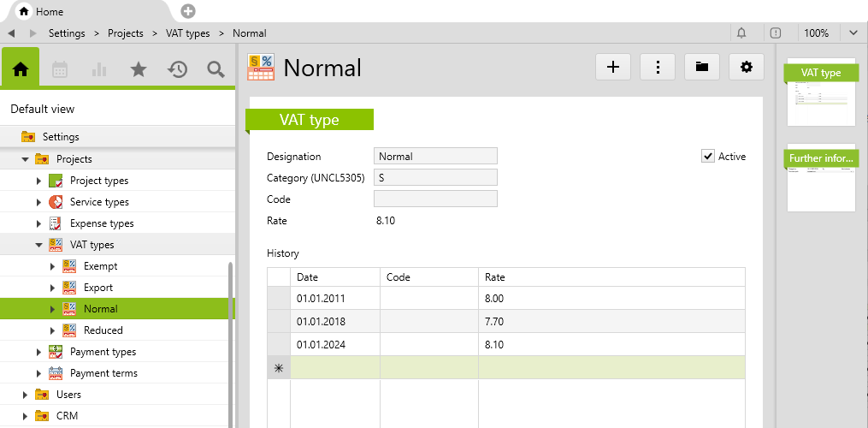Expand the Users folder node
868x428 pixels.
26,395
